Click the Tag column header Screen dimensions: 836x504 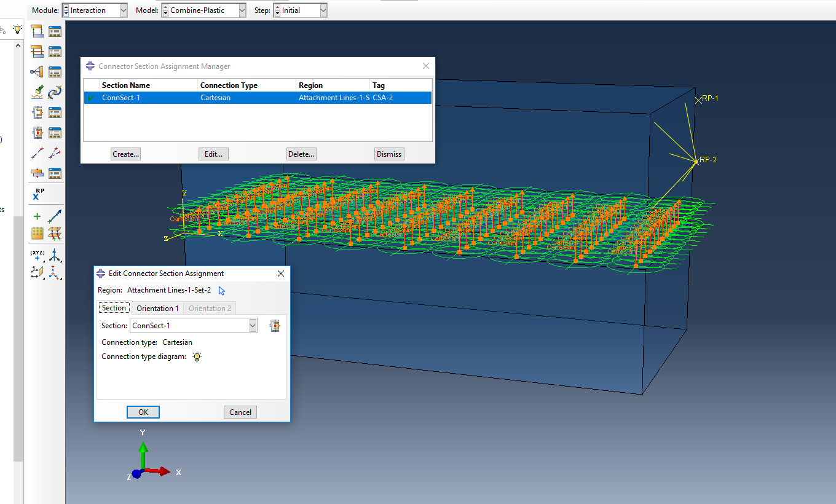tap(401, 85)
